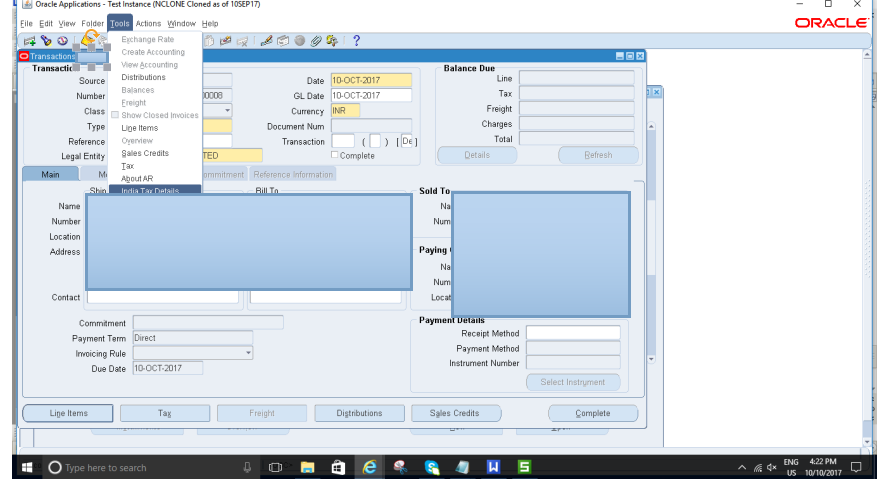Open the Folder menu

click(x=92, y=24)
